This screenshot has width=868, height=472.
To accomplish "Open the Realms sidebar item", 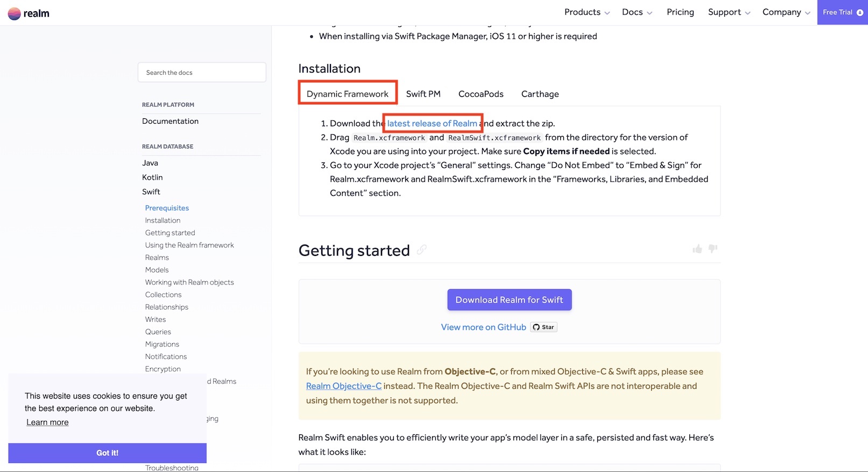I will [x=157, y=258].
